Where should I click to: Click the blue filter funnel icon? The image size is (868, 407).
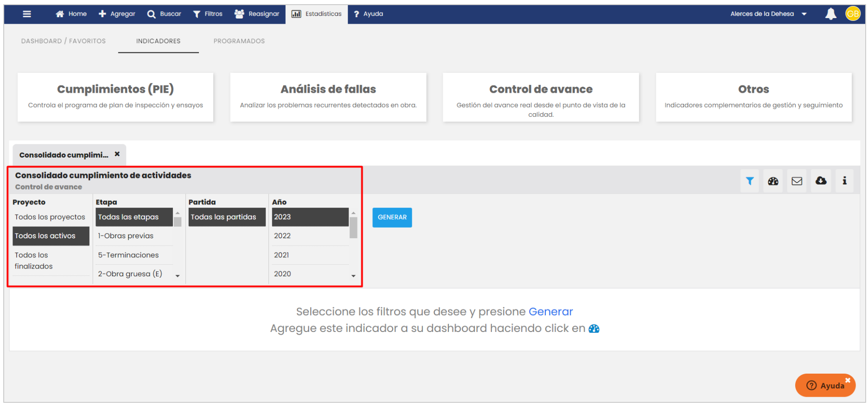(x=750, y=181)
